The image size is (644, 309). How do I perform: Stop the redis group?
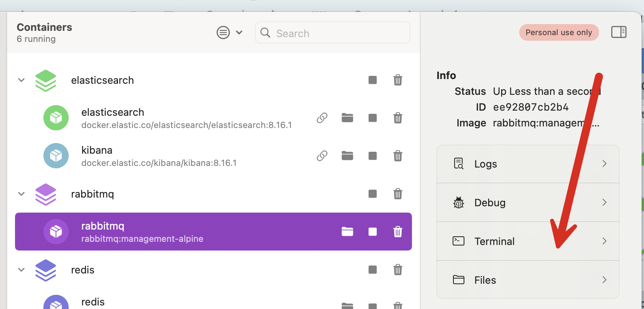[373, 270]
